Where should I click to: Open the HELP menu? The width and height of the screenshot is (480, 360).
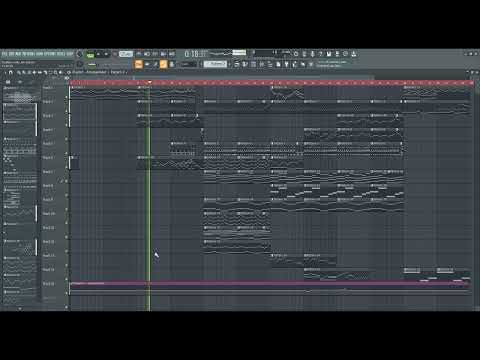69,54
